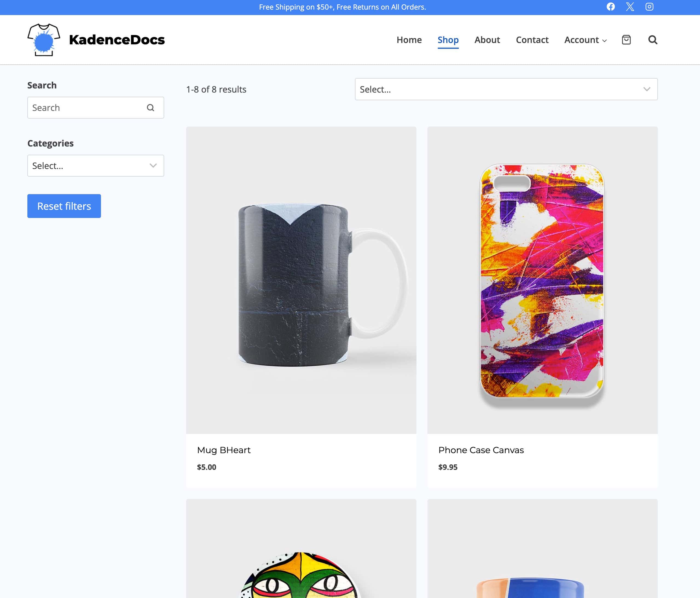Open the Home page
700x598 pixels.
pos(409,40)
